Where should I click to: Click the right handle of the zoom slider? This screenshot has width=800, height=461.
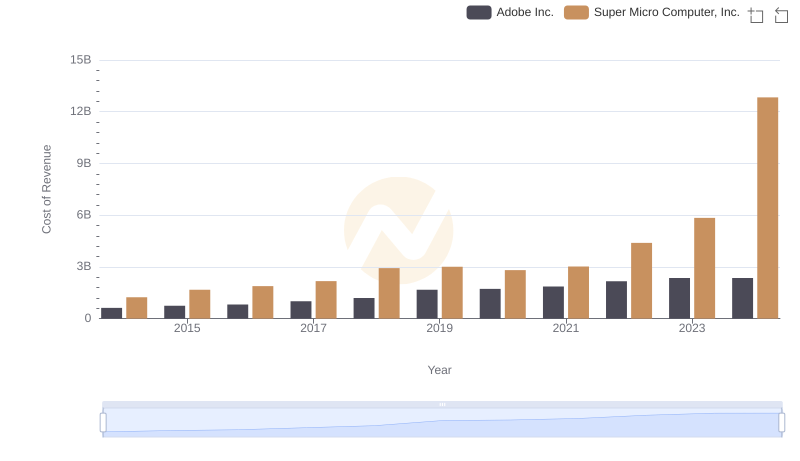782,423
